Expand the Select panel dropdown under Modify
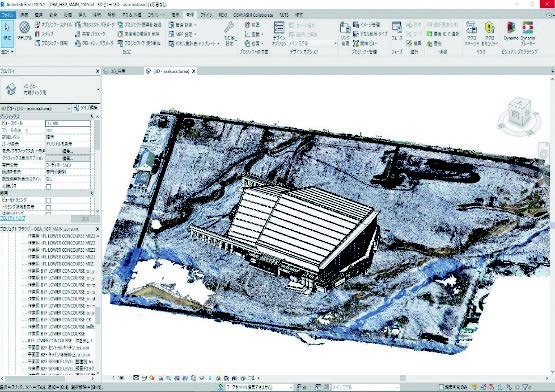555x392 pixels. pyautogui.click(x=7, y=52)
